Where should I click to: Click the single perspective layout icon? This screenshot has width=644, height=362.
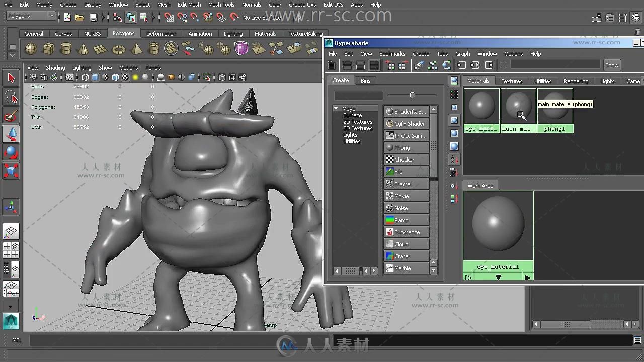(x=11, y=231)
